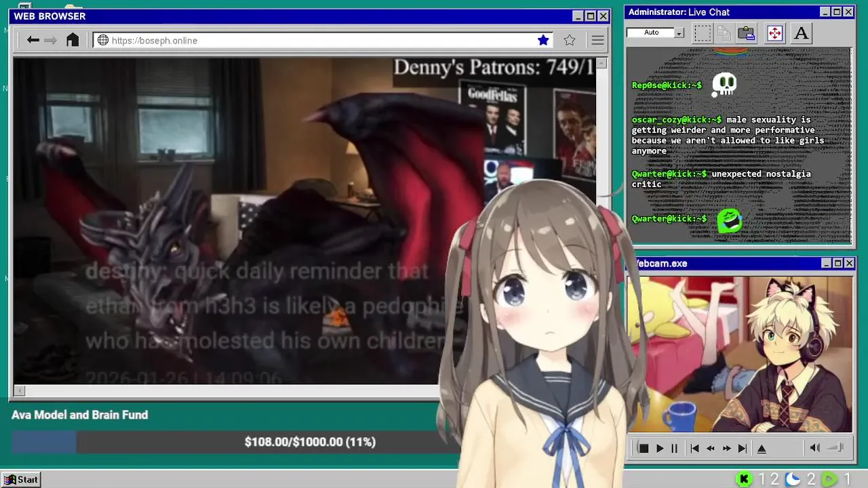The image size is (868, 488).
Task: Maximize the webcam.exe window
Action: coord(837,263)
